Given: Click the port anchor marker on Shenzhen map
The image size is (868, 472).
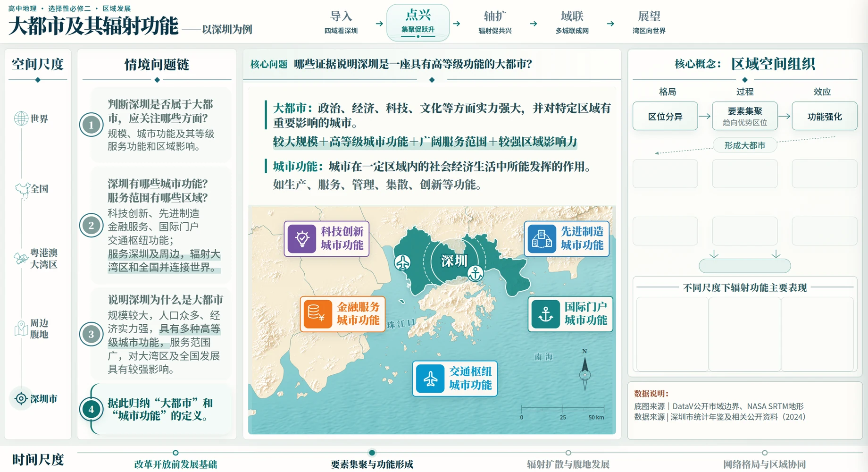Looking at the screenshot, I should pyautogui.click(x=476, y=273).
